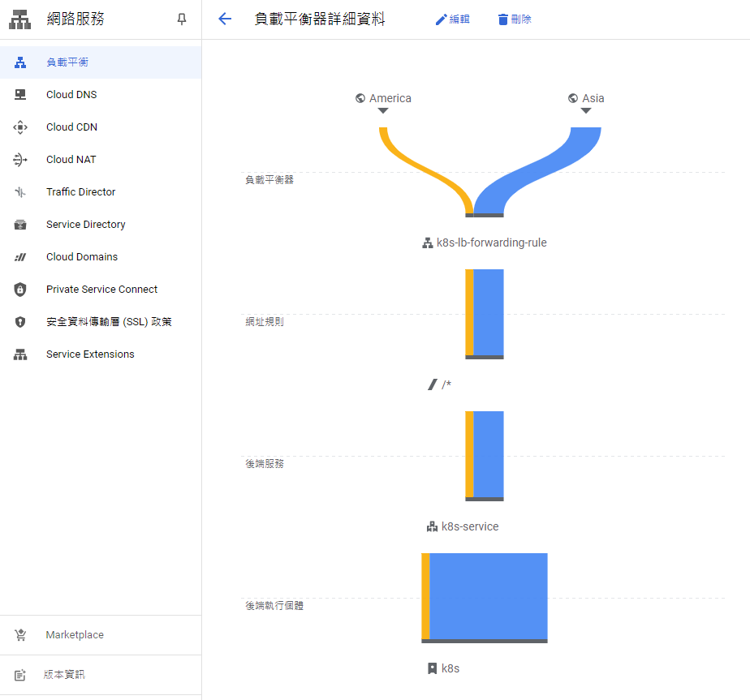Click the pin icon beside 網路服務
The height and width of the screenshot is (700, 750).
click(x=182, y=19)
